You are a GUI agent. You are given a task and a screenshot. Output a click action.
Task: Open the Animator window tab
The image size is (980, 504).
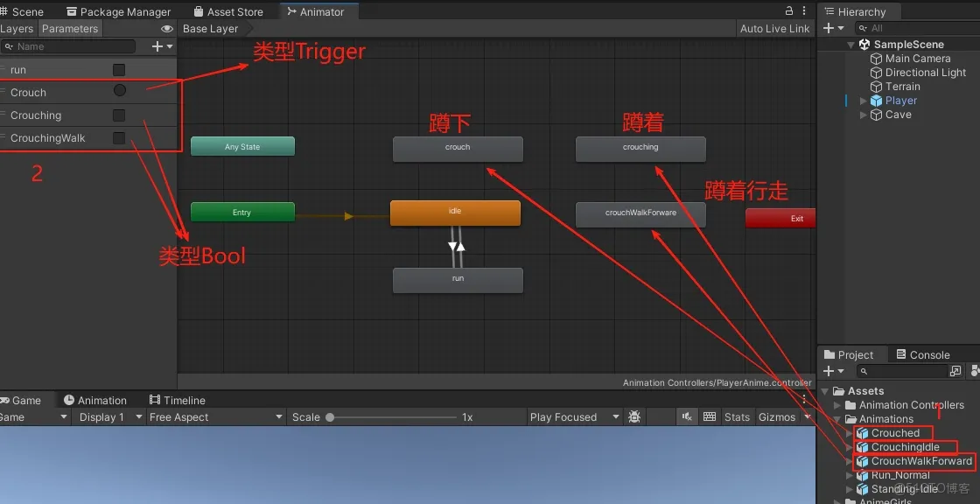tap(318, 11)
